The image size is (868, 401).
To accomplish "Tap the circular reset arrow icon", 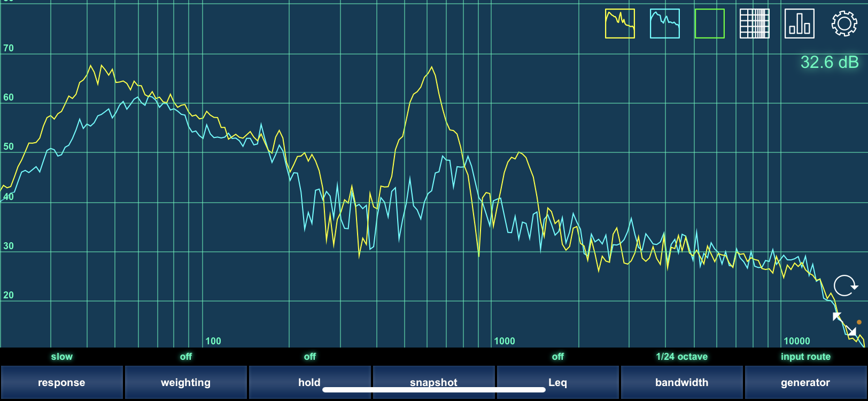I will coord(845,286).
